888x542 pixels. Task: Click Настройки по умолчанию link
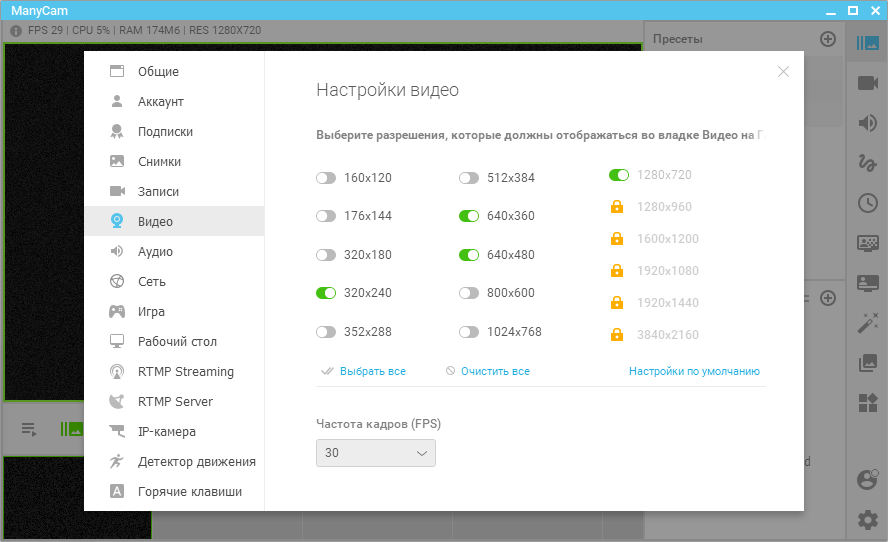coord(694,371)
